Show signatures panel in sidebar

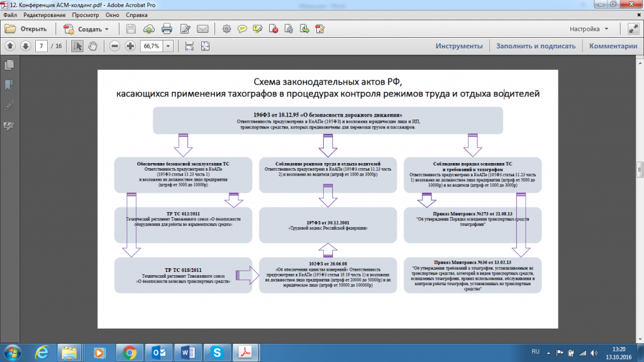click(x=9, y=125)
